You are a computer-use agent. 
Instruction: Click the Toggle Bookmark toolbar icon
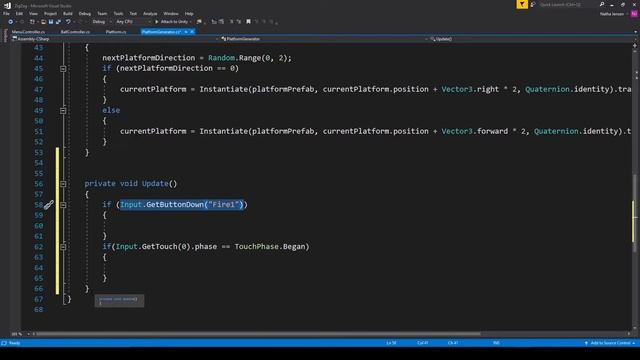(x=248, y=22)
